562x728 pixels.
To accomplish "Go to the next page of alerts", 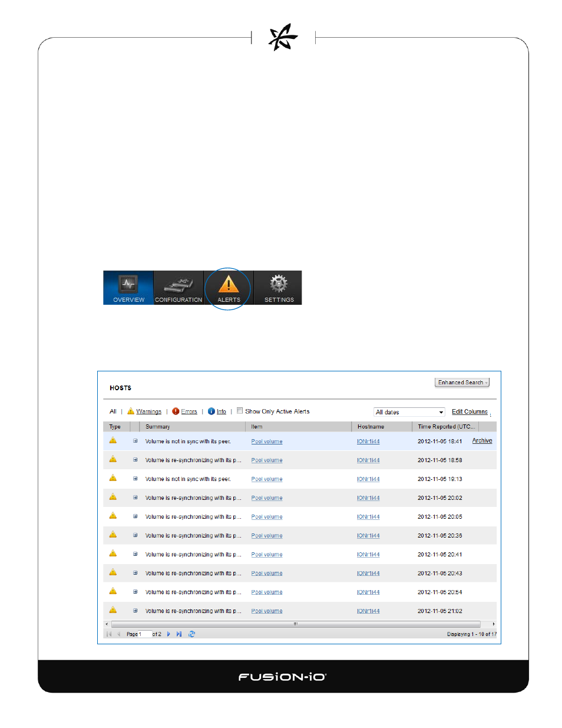I will [168, 634].
